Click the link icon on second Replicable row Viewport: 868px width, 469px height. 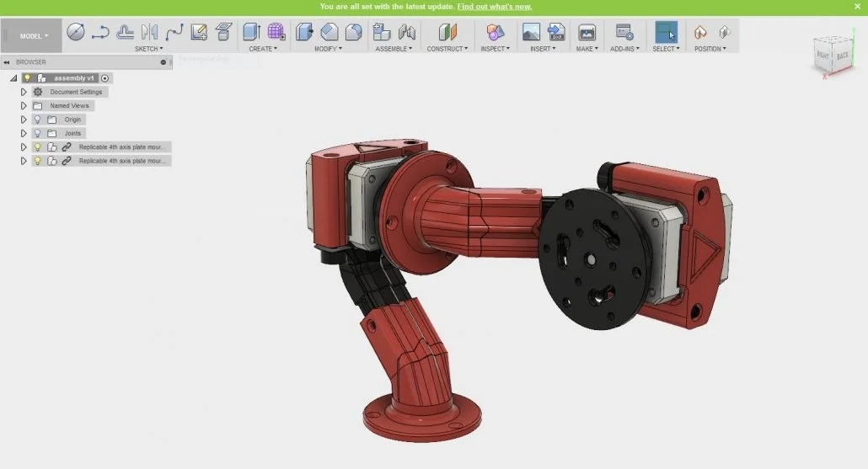point(67,161)
